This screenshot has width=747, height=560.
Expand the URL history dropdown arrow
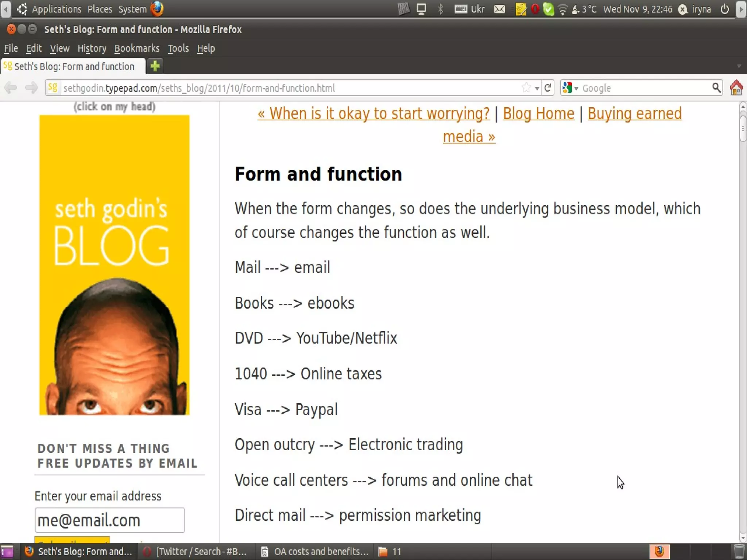(x=537, y=88)
